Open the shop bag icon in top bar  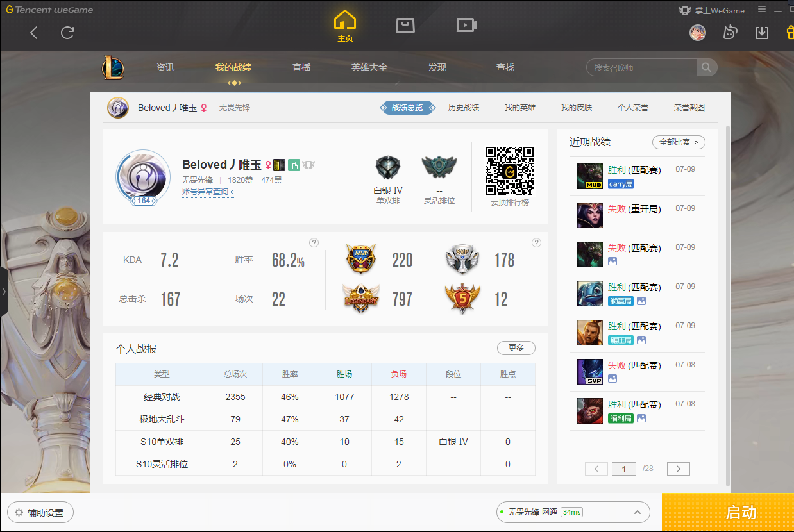(405, 25)
